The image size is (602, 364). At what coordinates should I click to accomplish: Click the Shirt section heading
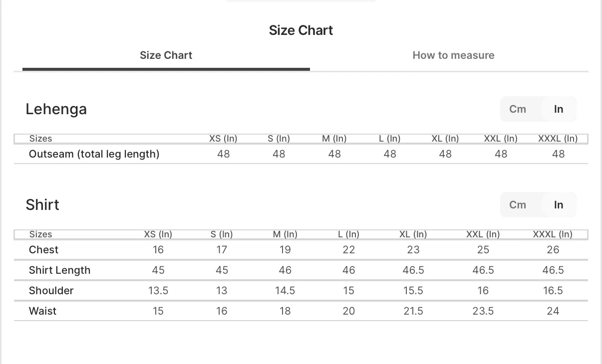(42, 205)
